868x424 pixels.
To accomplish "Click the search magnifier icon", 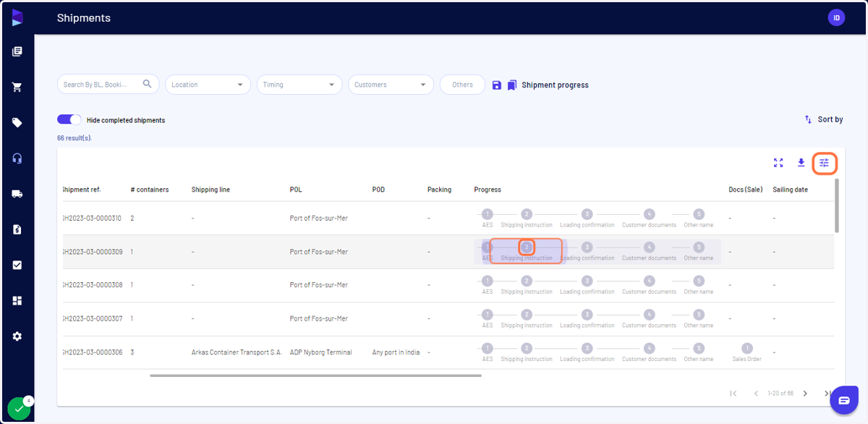I will [x=148, y=84].
